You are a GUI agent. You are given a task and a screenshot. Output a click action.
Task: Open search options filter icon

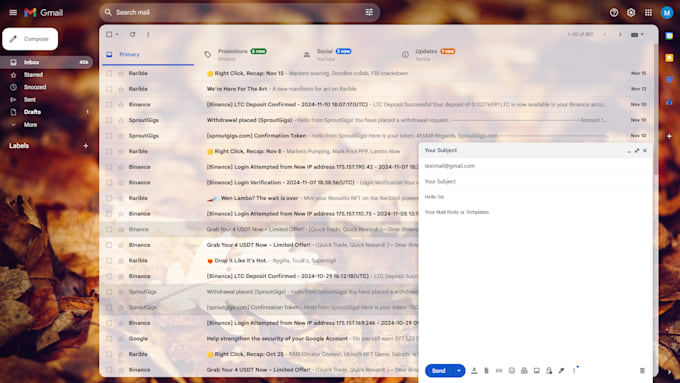369,12
